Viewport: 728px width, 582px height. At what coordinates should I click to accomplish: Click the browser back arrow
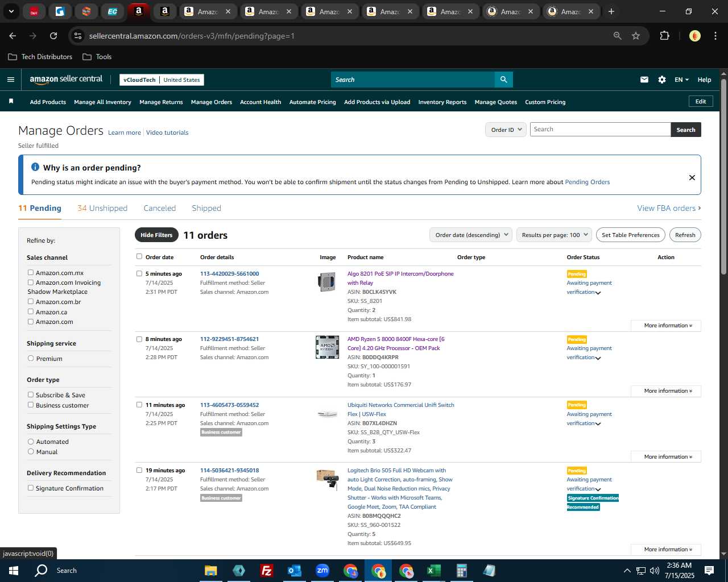click(13, 36)
